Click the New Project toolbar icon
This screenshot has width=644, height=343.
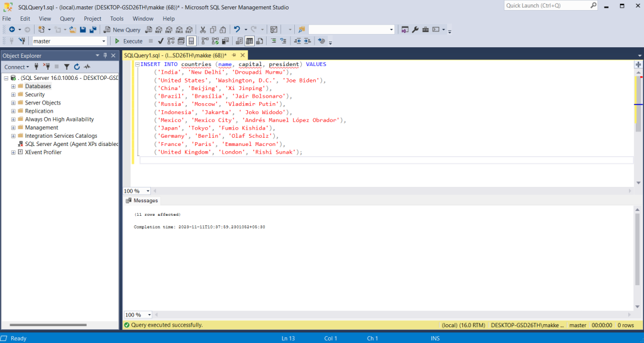point(42,30)
